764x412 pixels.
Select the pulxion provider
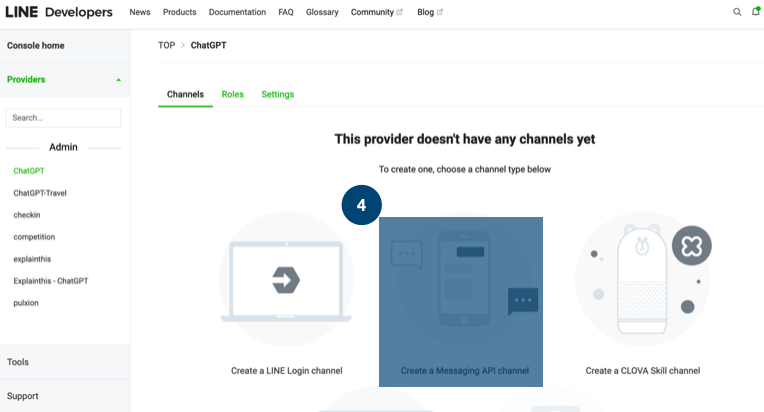[26, 303]
